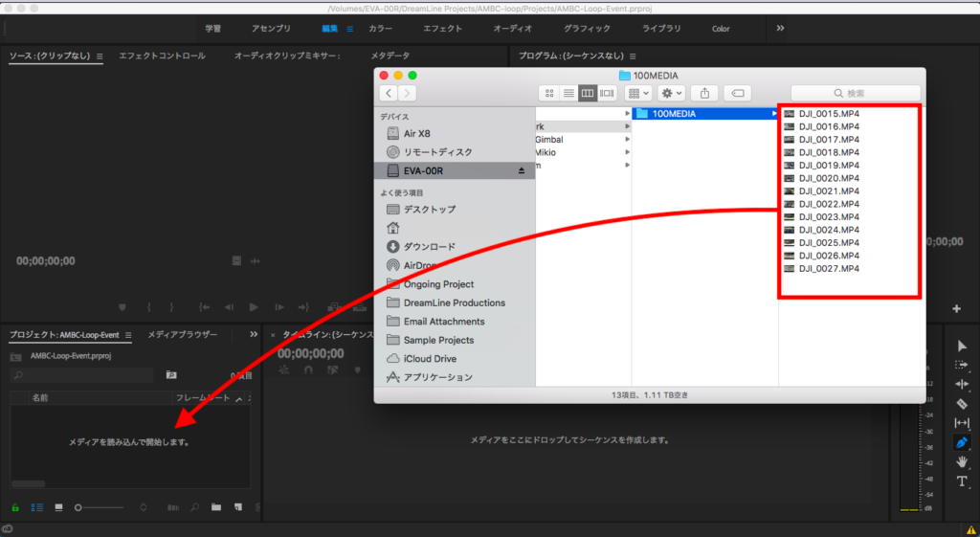The width and height of the screenshot is (980, 537).
Task: Select the Pen tool
Action: [x=962, y=442]
